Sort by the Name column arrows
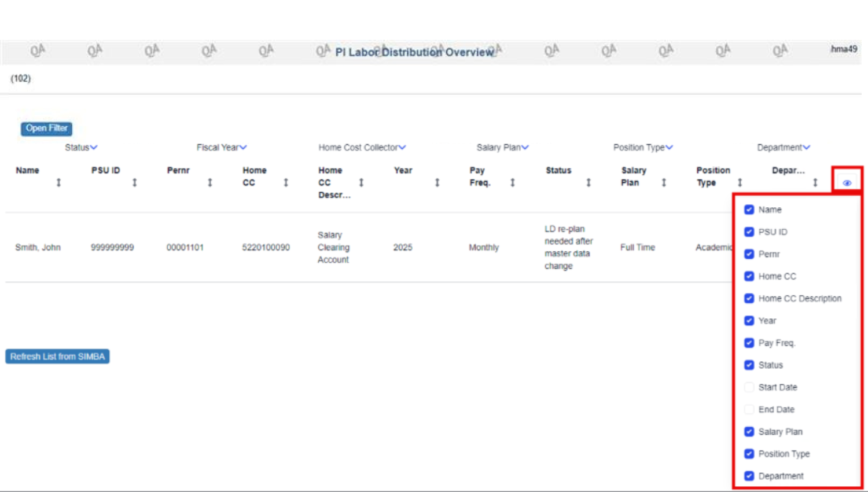868x492 pixels. (x=58, y=183)
